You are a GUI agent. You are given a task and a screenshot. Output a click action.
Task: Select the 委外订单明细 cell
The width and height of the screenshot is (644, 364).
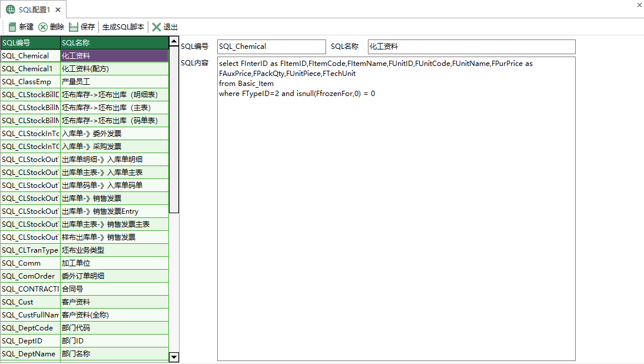click(x=115, y=276)
